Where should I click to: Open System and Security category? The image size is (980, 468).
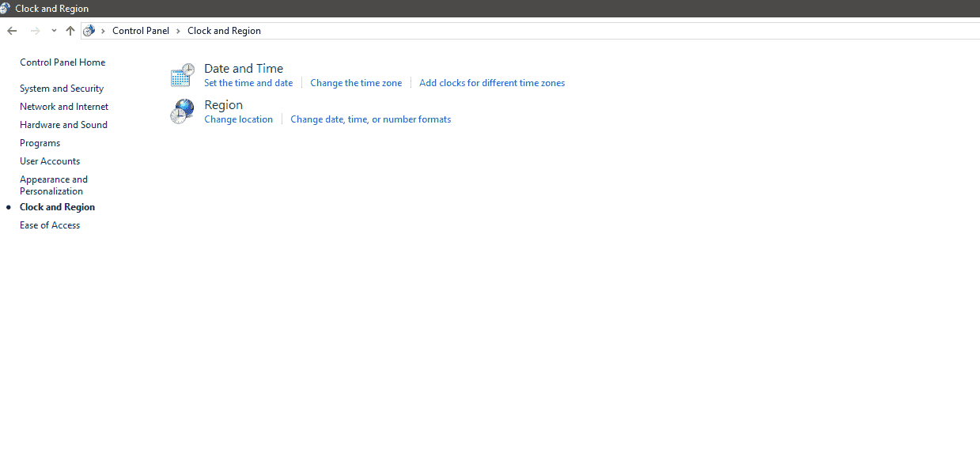[62, 89]
